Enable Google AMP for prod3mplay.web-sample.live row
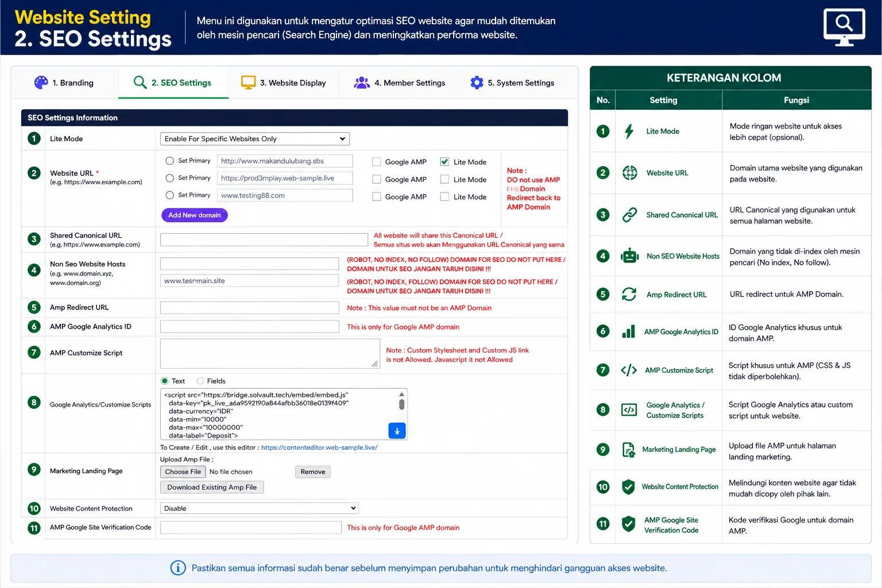This screenshot has width=882, height=588. (377, 179)
